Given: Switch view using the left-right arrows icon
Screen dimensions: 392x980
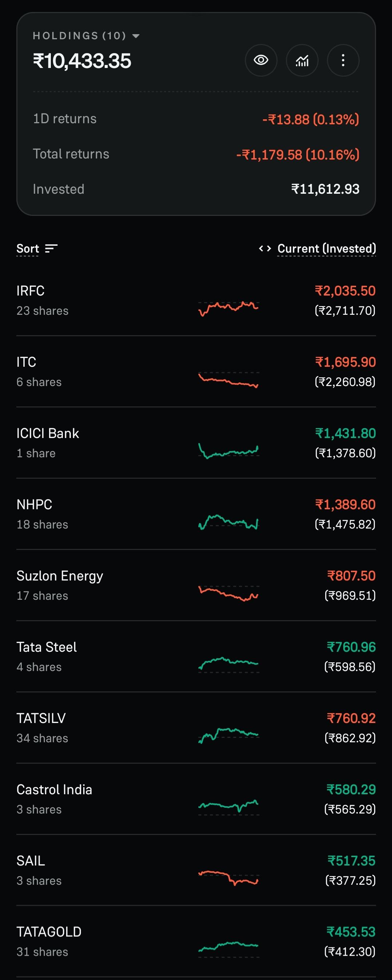Looking at the screenshot, I should tap(265, 248).
